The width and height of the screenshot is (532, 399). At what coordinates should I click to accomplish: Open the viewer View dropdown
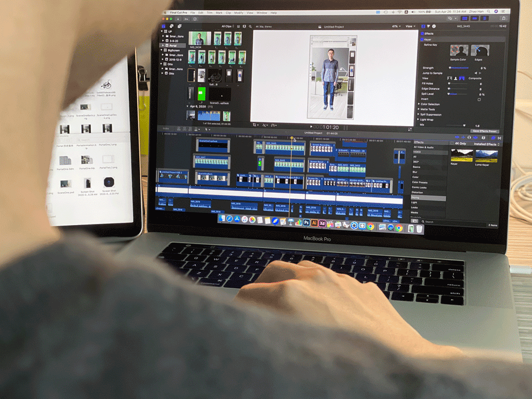410,26
